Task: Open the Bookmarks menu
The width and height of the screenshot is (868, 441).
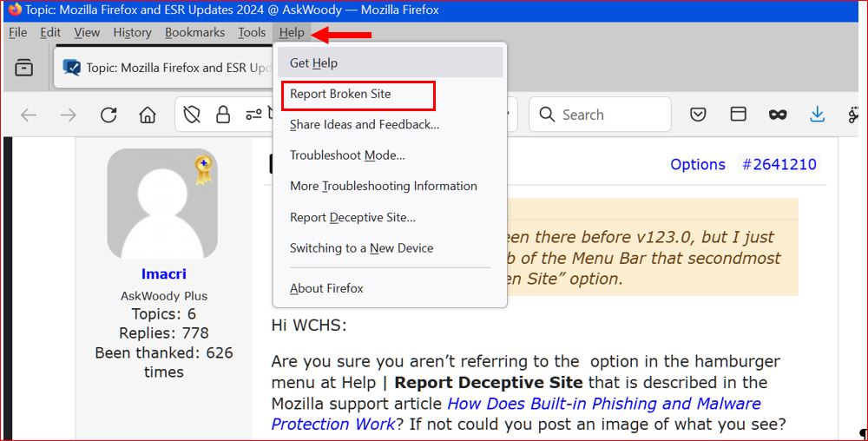Action: coord(194,33)
